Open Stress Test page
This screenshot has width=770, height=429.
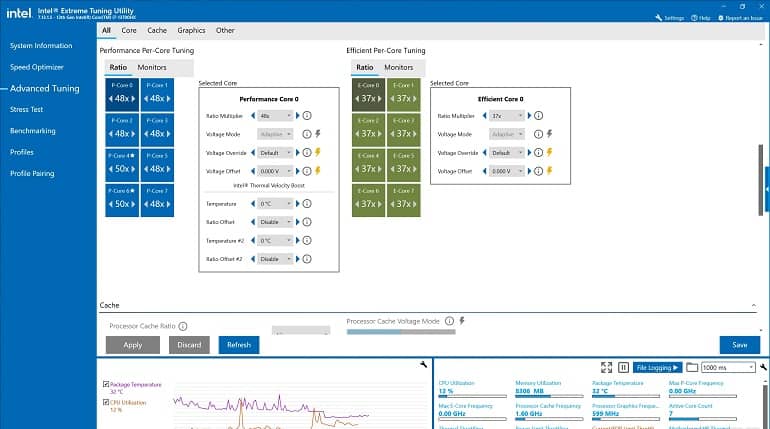[x=27, y=109]
